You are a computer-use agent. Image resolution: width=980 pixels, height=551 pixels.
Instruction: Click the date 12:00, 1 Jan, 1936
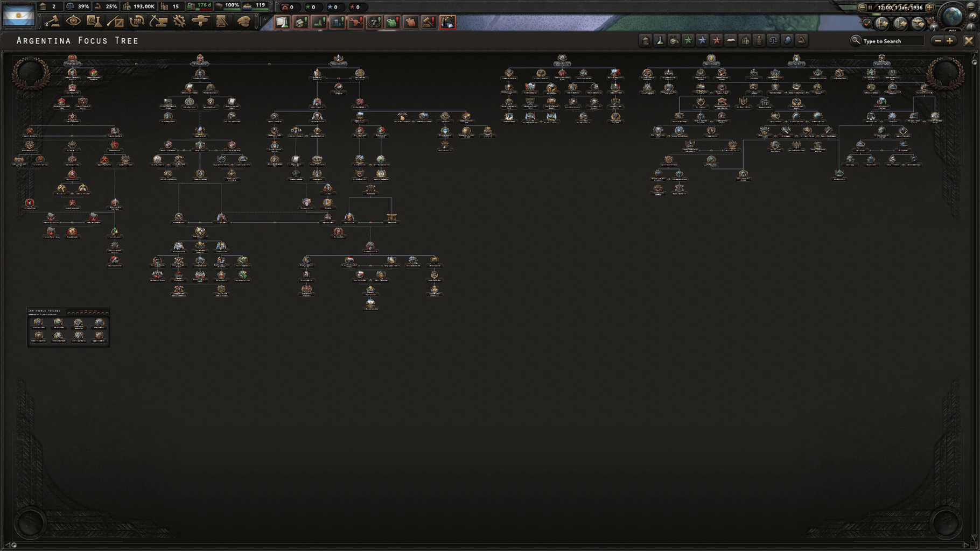(900, 8)
